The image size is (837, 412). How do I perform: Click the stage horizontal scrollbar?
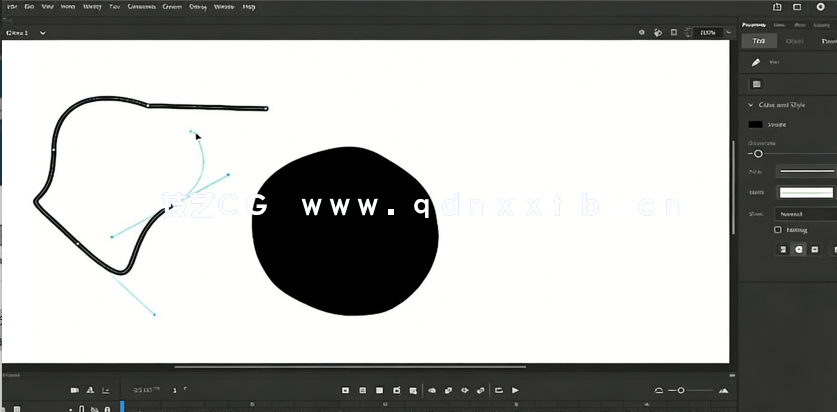350,367
